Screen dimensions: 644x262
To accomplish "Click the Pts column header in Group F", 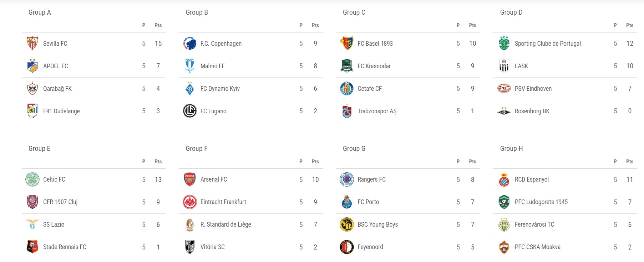I will (315, 162).
